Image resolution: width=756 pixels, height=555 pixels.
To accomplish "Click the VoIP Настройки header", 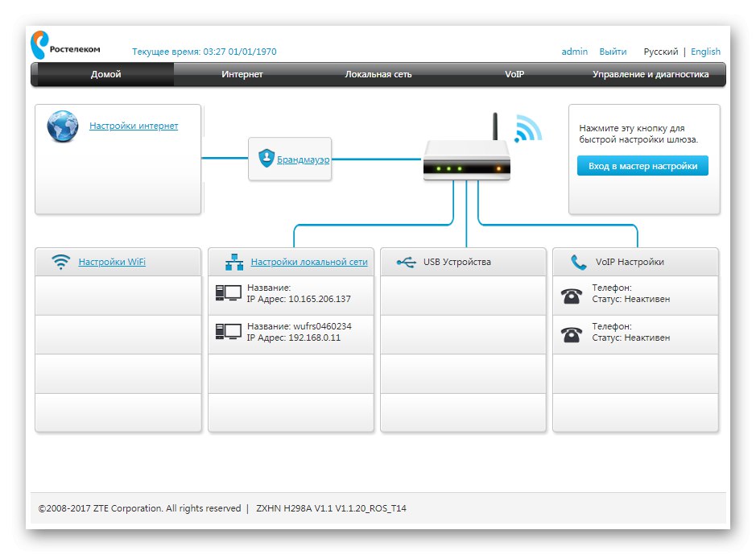I will point(630,262).
